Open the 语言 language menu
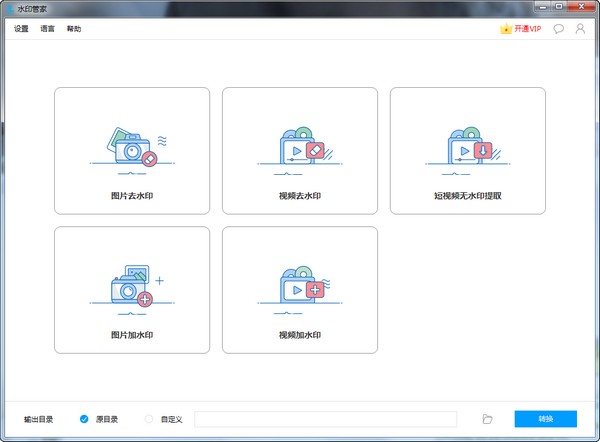 point(48,29)
